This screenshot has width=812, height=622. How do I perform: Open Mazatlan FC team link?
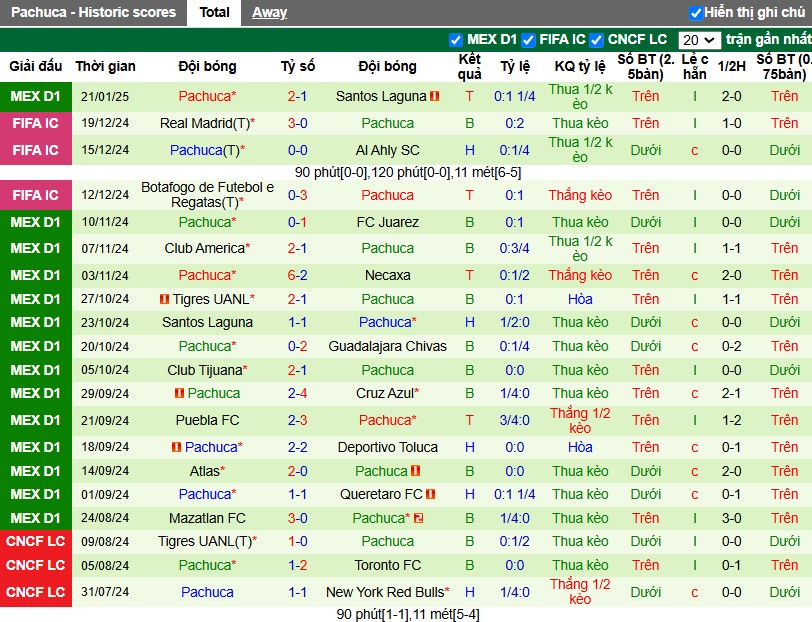207,518
